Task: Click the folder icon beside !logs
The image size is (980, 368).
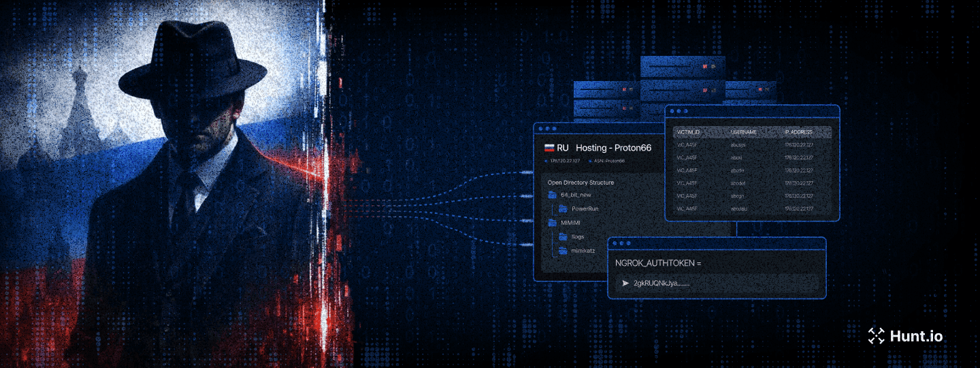Action: (563, 236)
